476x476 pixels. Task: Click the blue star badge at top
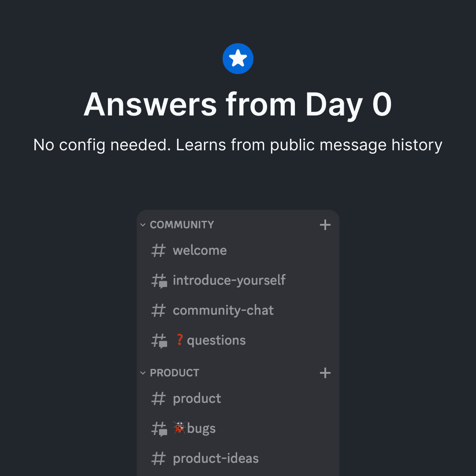[x=238, y=58]
